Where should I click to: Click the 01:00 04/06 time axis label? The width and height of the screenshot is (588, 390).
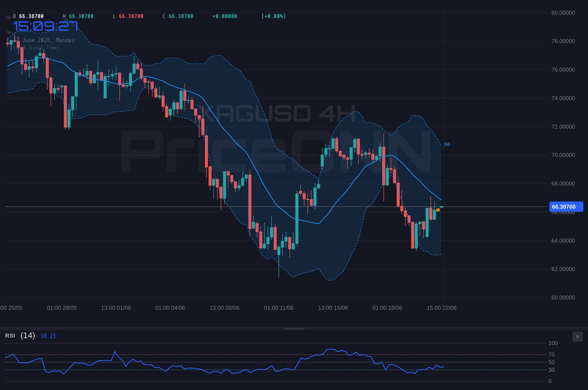(x=170, y=308)
